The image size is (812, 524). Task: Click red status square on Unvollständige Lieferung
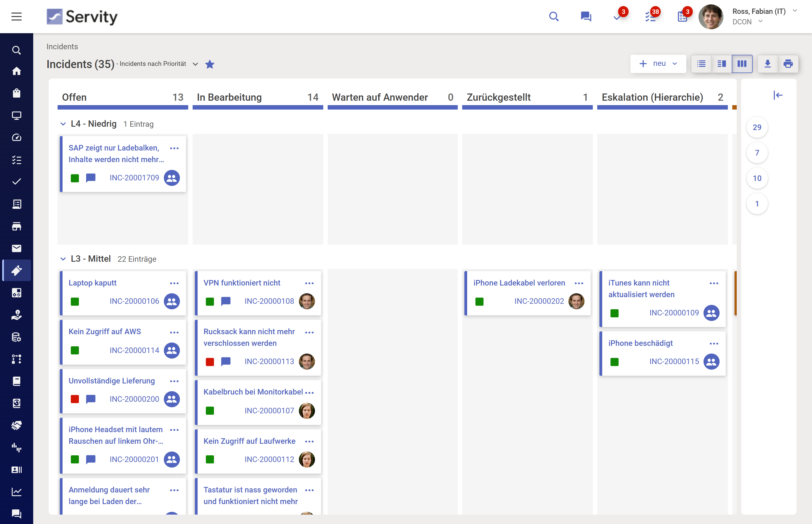(75, 399)
